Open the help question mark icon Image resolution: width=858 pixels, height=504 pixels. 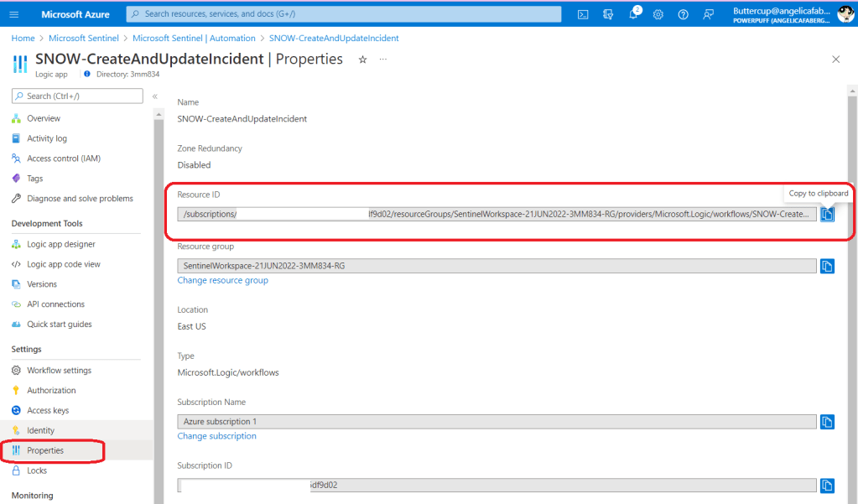click(684, 14)
